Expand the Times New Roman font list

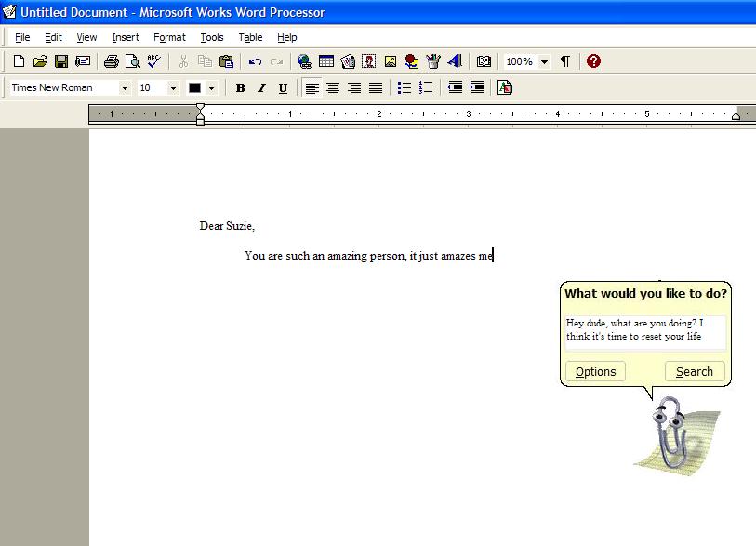pos(125,87)
